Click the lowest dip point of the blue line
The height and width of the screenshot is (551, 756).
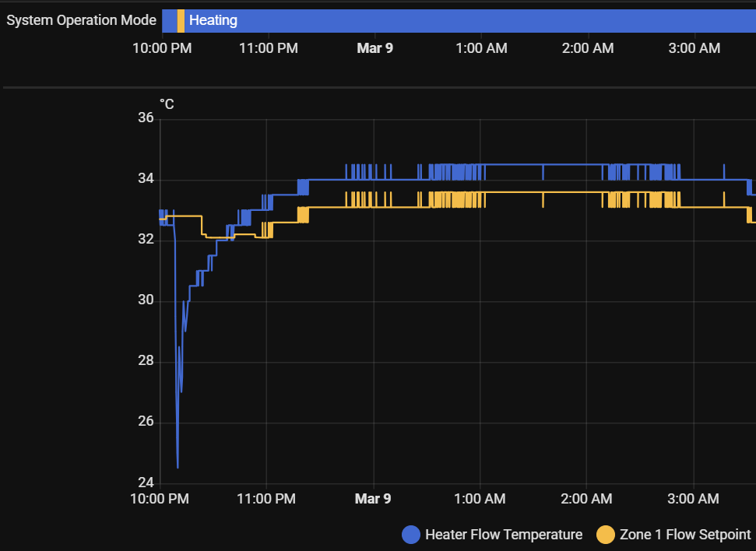[178, 467]
